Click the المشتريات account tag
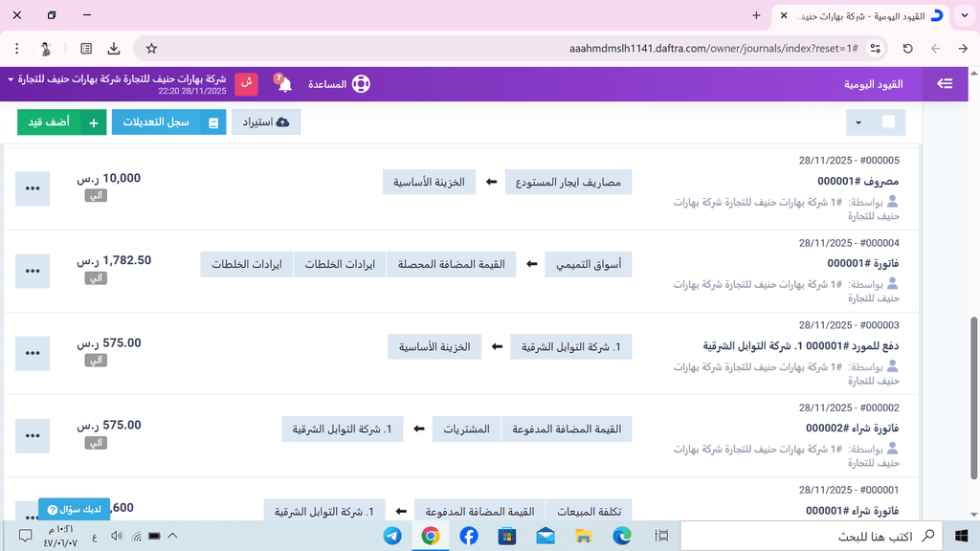980x551 pixels. pyautogui.click(x=466, y=430)
